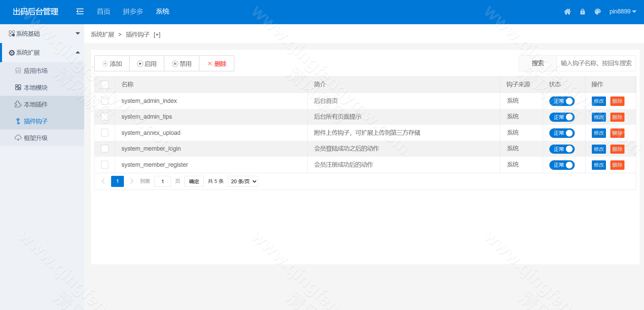Image resolution: width=644 pixels, height=310 pixels.
Task: Open the 20 条/页 page size dropdown
Action: coord(243,181)
